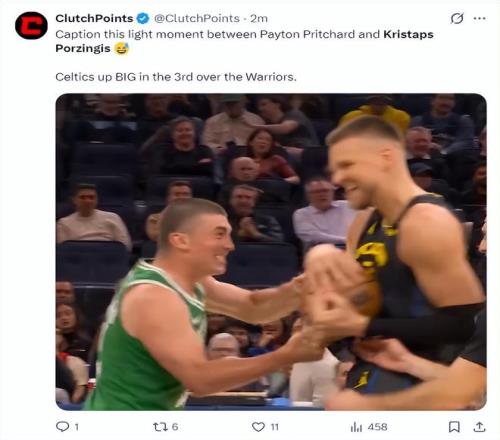Share the post via upload icon
This screenshot has width=500, height=440.
tap(479, 427)
